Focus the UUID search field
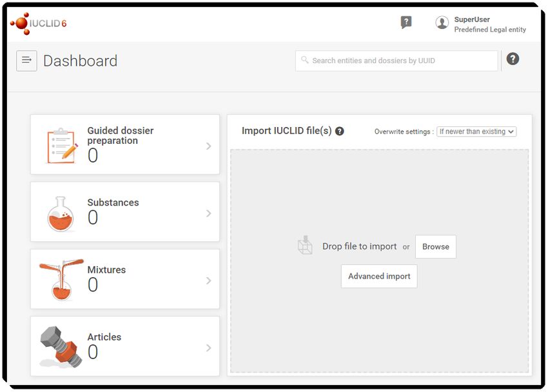Image resolution: width=548 pixels, height=392 pixels. coord(396,61)
